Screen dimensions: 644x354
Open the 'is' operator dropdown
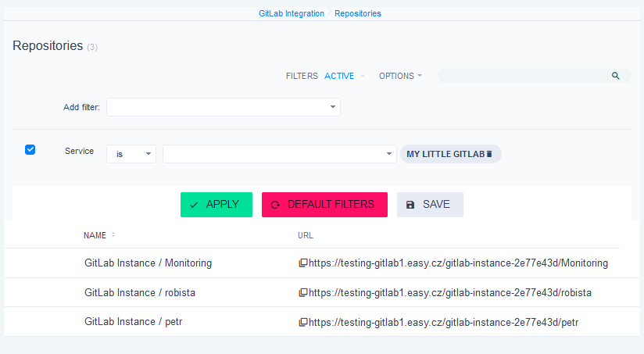131,154
